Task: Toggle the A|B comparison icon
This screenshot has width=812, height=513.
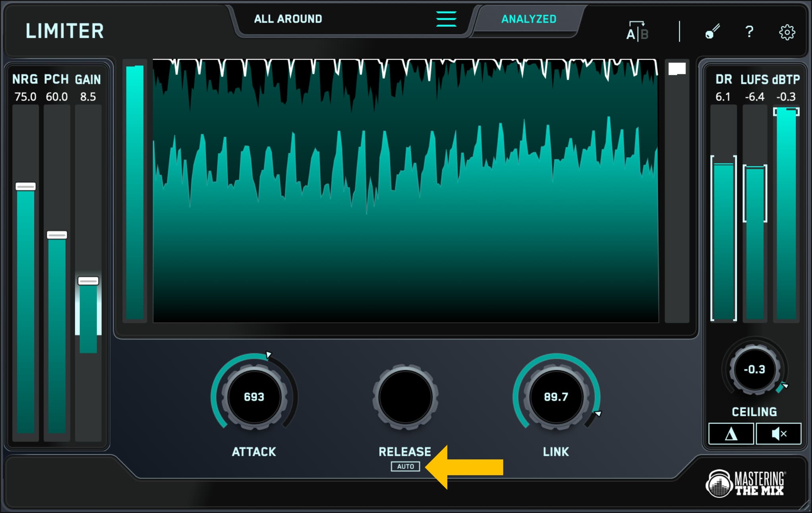Action: (x=637, y=31)
